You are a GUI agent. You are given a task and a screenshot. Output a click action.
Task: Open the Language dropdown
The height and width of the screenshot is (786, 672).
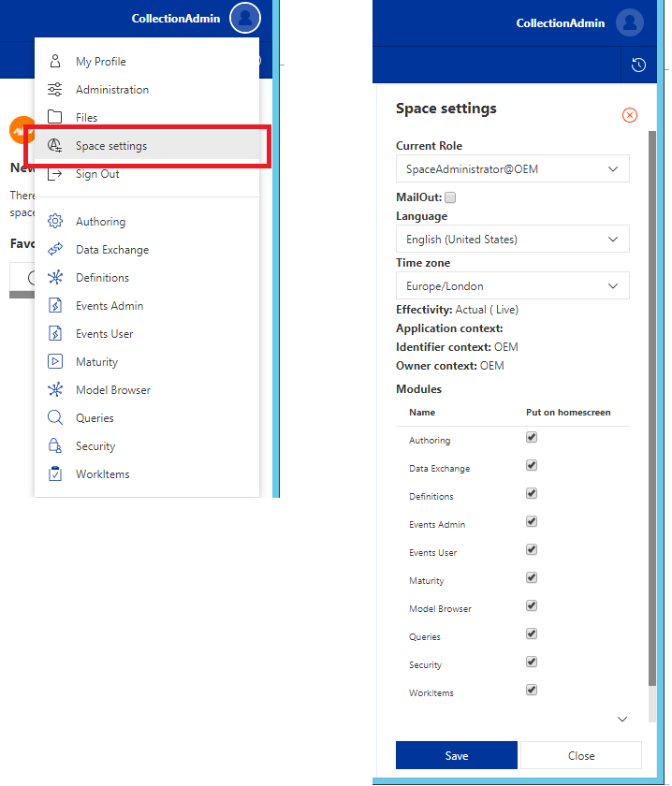click(x=513, y=240)
